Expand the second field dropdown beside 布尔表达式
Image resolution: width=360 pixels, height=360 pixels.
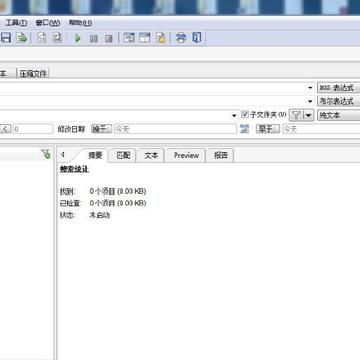point(310,101)
